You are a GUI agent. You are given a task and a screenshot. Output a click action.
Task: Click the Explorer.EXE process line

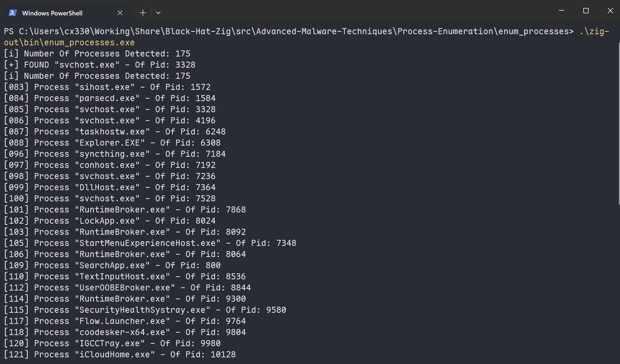click(x=112, y=143)
